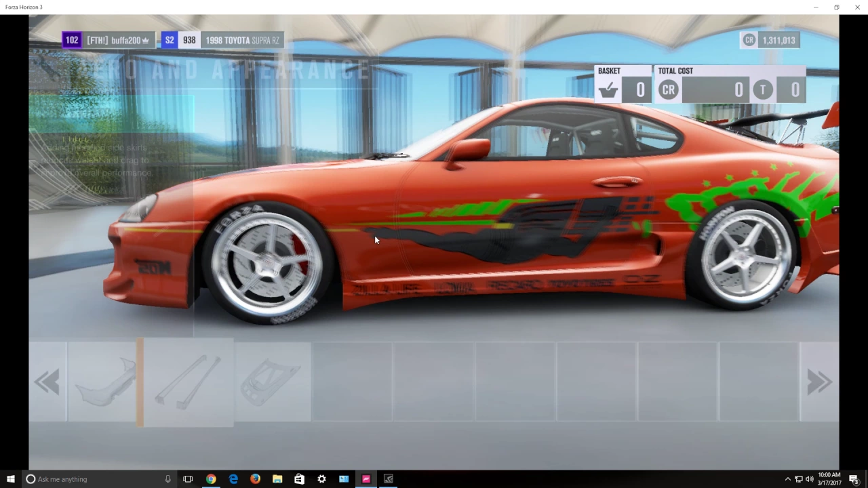The height and width of the screenshot is (488, 868).
Task: Open Settings gear from taskbar
Action: (321, 479)
